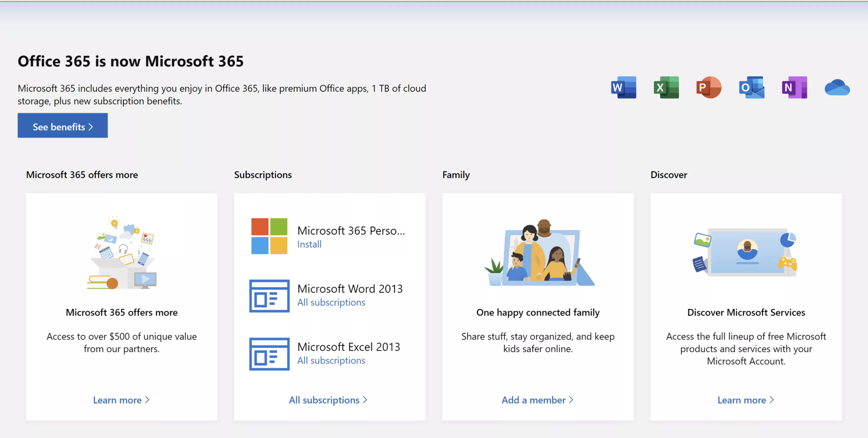Click the See benefits button
Viewport: 868px width, 438px height.
coord(62,126)
